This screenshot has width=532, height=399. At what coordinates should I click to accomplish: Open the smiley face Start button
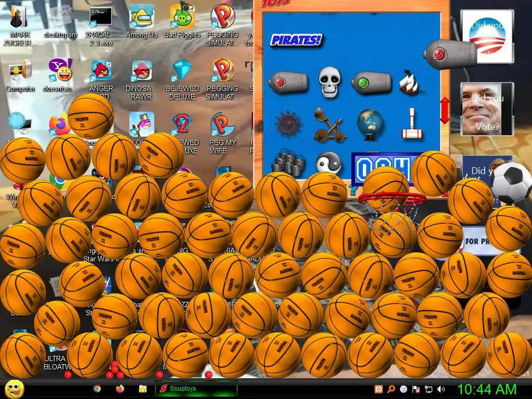[15, 389]
